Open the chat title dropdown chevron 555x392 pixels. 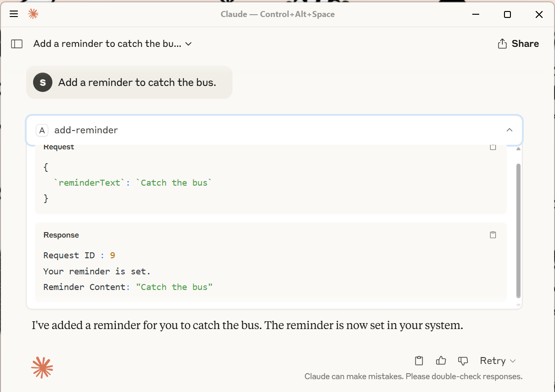[x=188, y=44]
